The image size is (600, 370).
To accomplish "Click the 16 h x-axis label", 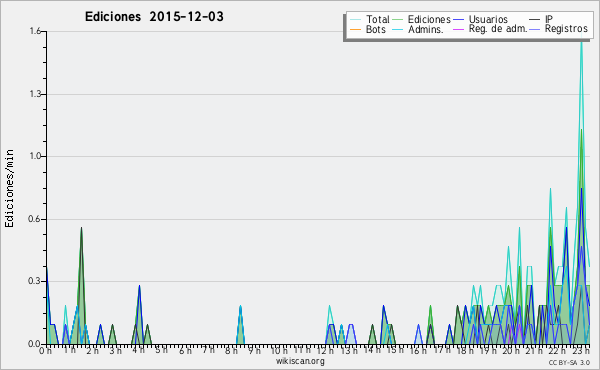I will point(417,350).
